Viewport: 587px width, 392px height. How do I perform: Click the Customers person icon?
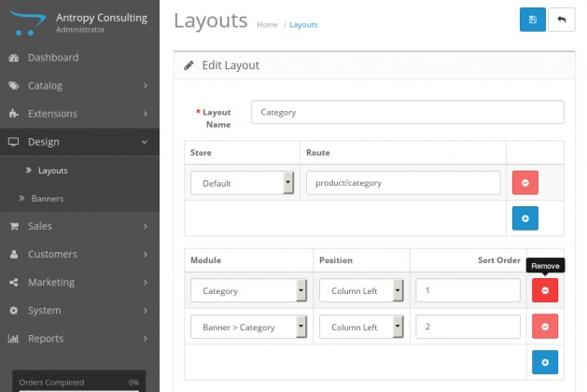(x=14, y=254)
